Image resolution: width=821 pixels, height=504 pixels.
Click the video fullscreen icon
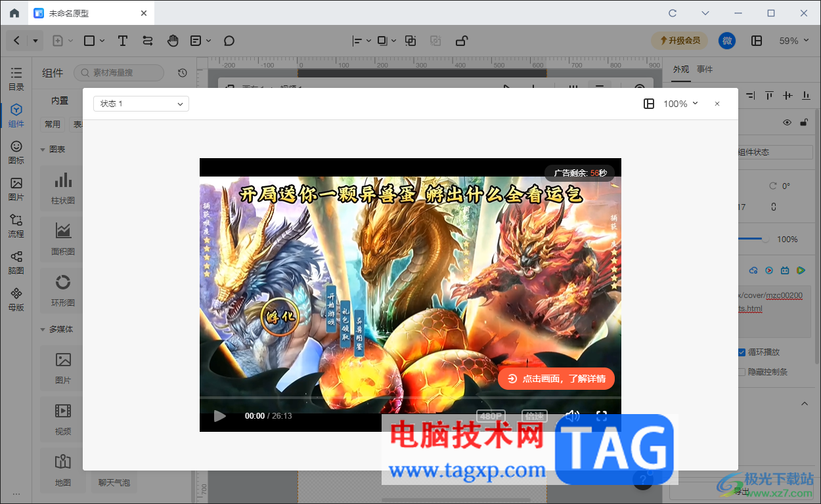click(601, 415)
